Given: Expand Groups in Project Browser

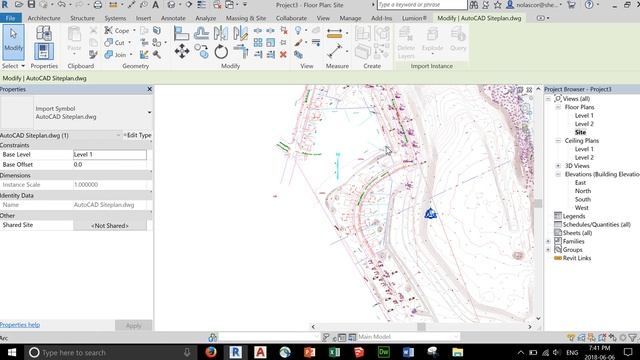Looking at the screenshot, I should click(x=548, y=250).
